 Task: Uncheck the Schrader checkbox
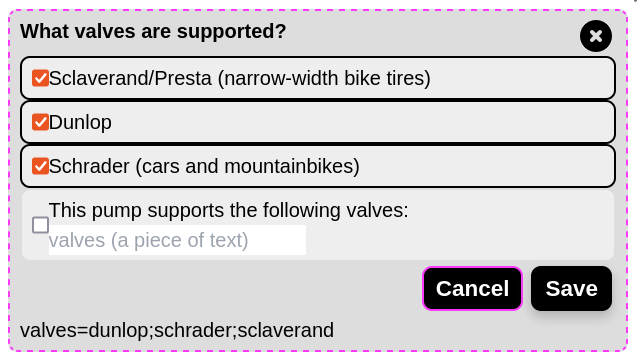click(40, 166)
